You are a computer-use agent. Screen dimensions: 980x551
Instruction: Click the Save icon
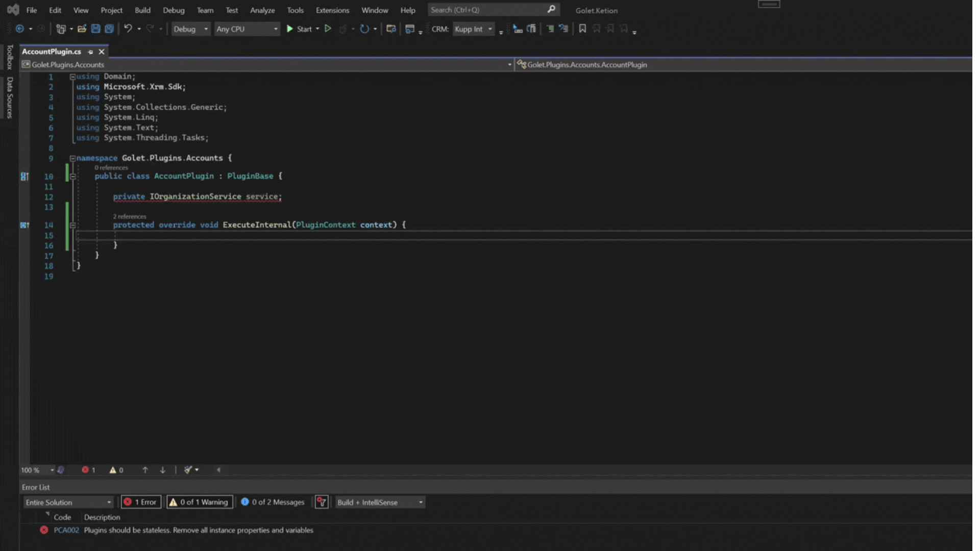[96, 29]
